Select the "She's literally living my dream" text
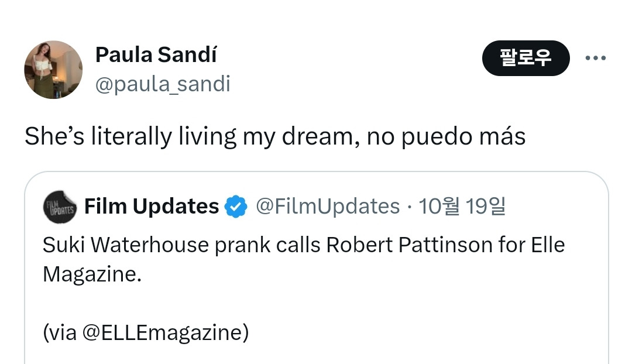This screenshot has width=632, height=364. point(129,137)
